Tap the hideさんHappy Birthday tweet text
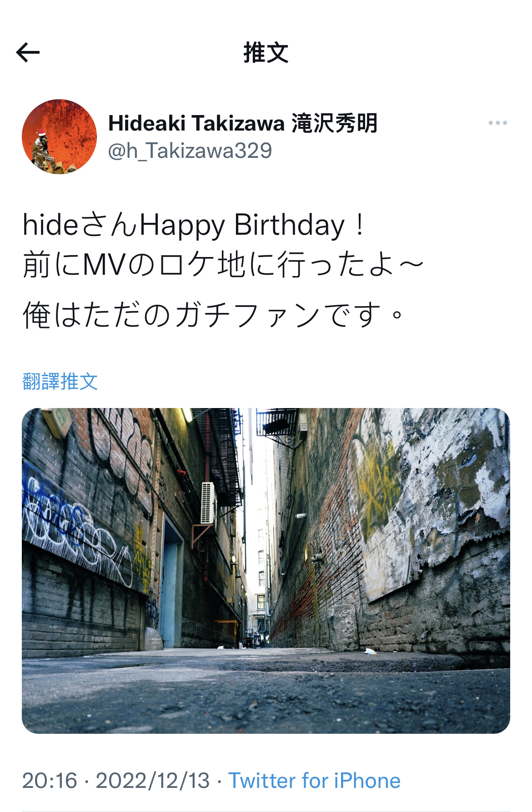Viewport: 532px width, 812px height. click(194, 225)
